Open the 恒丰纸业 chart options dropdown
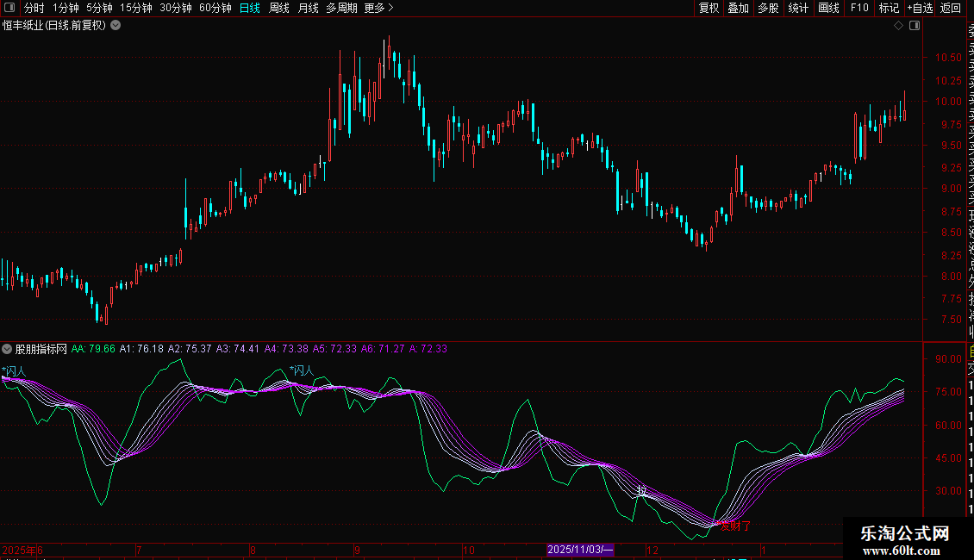The height and width of the screenshot is (560, 974). 116,26
